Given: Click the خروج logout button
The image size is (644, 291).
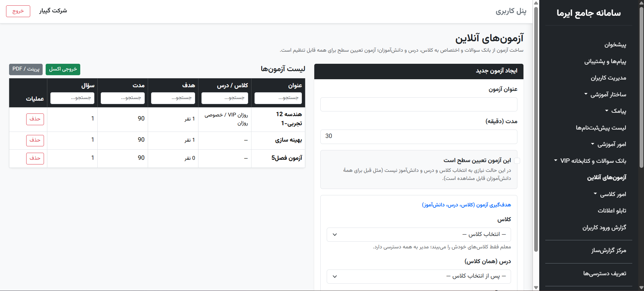Looking at the screenshot, I should (18, 11).
